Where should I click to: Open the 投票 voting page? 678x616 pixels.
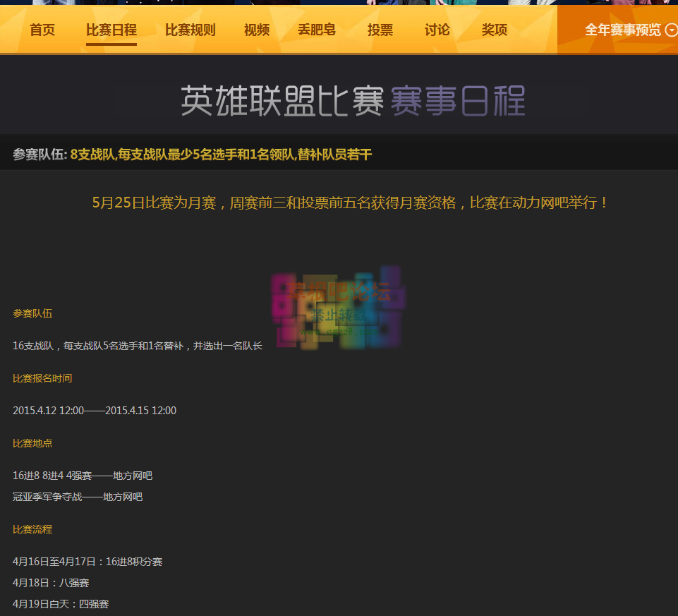click(x=380, y=30)
